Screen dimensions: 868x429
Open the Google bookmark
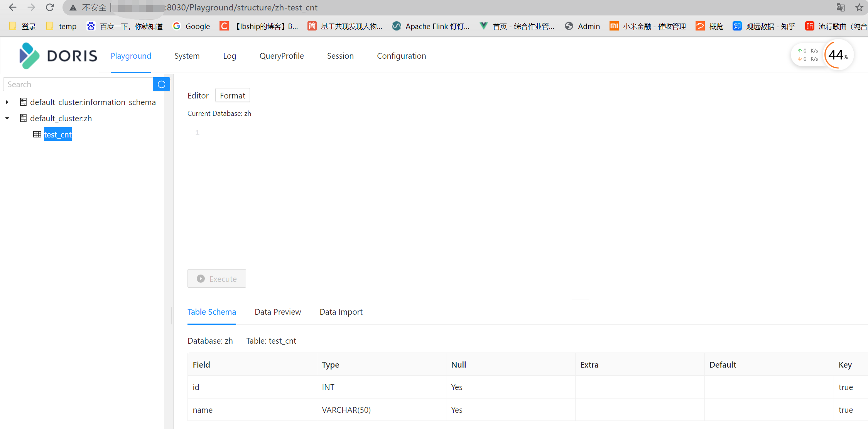point(192,26)
